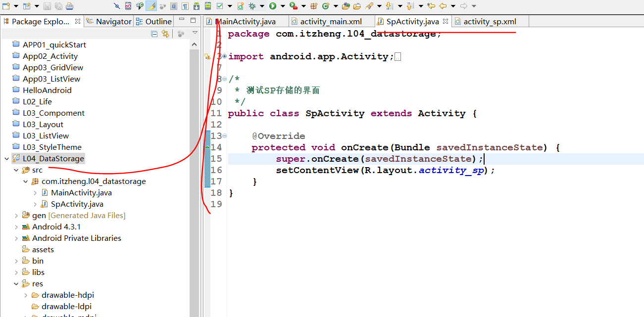Viewport: 644px width, 317px height.
Task: Expand folded imports on line 3
Action: coord(224,56)
